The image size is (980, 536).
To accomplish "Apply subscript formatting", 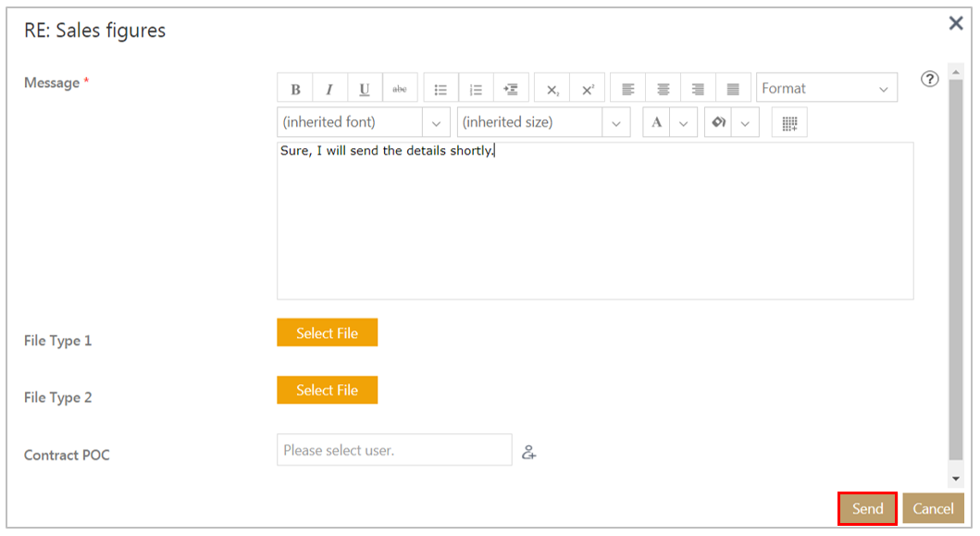I will pos(552,89).
